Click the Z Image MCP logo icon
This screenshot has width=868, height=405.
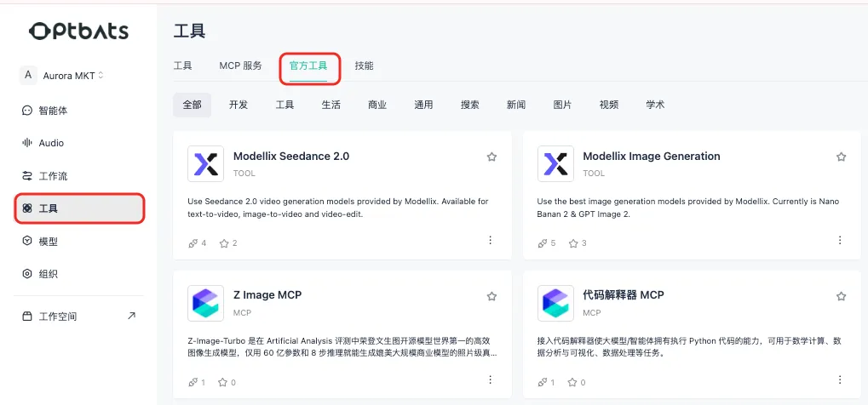[206, 303]
